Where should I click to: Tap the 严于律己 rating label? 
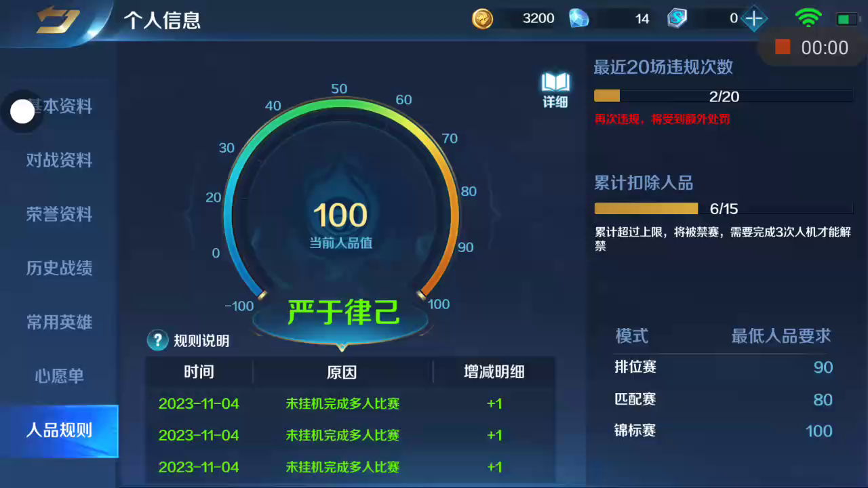[x=343, y=312]
